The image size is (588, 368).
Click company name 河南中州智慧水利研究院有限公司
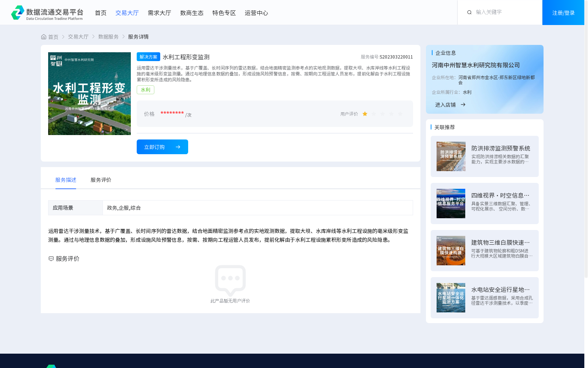point(476,65)
